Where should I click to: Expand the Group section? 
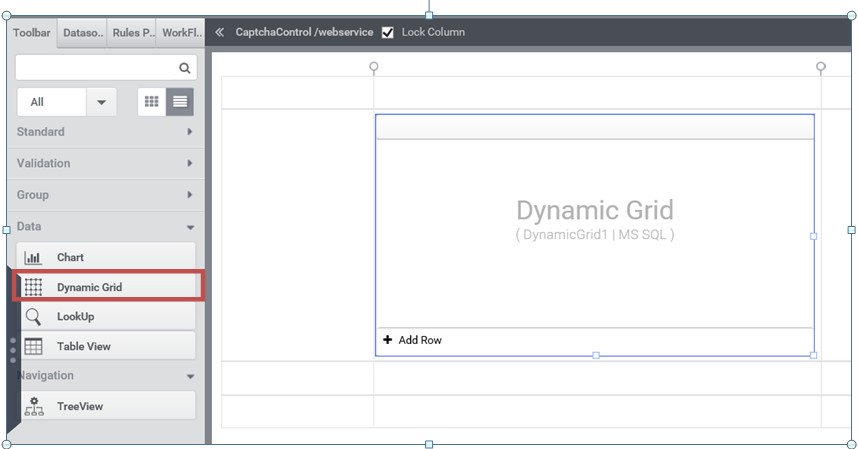[106, 195]
